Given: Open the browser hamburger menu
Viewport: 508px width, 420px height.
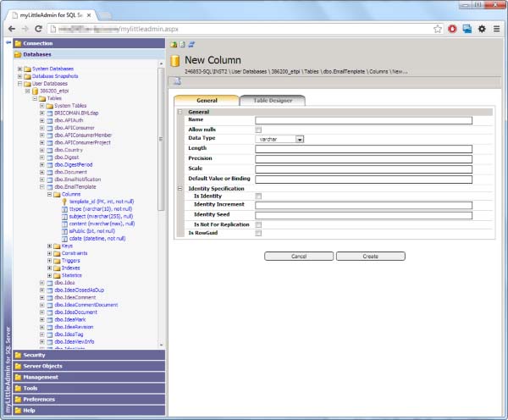Looking at the screenshot, I should (x=496, y=29).
